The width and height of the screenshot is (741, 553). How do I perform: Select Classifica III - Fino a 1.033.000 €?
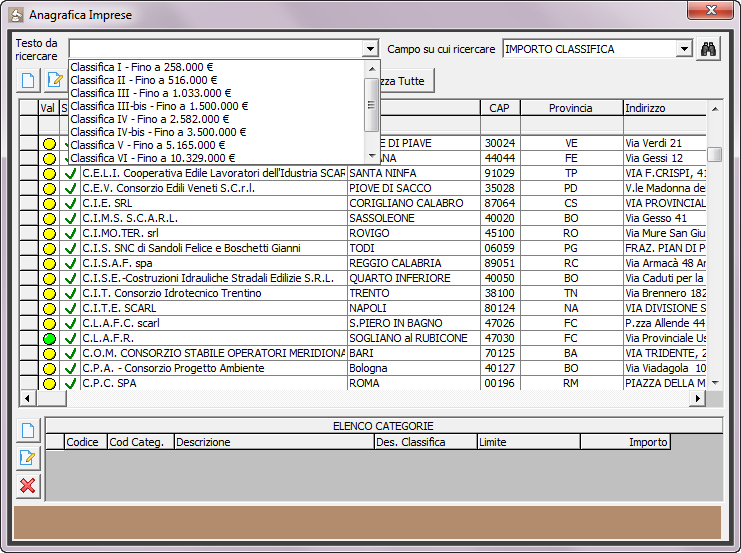217,93
